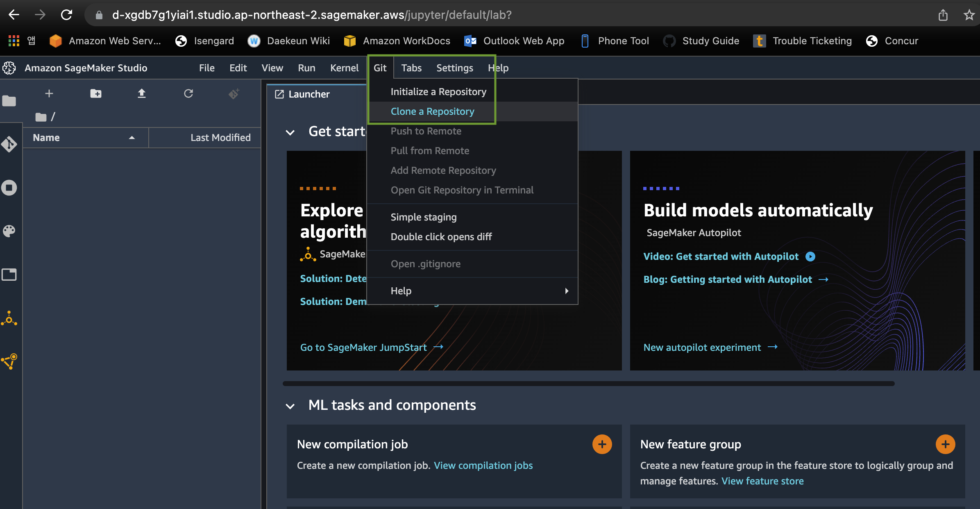Click the Initialize a Repository option

pos(438,91)
